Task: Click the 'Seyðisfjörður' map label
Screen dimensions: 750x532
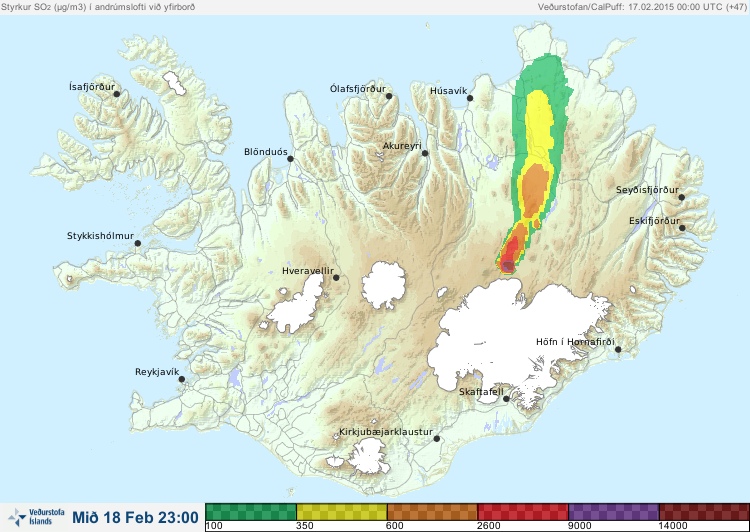Action: point(647,190)
